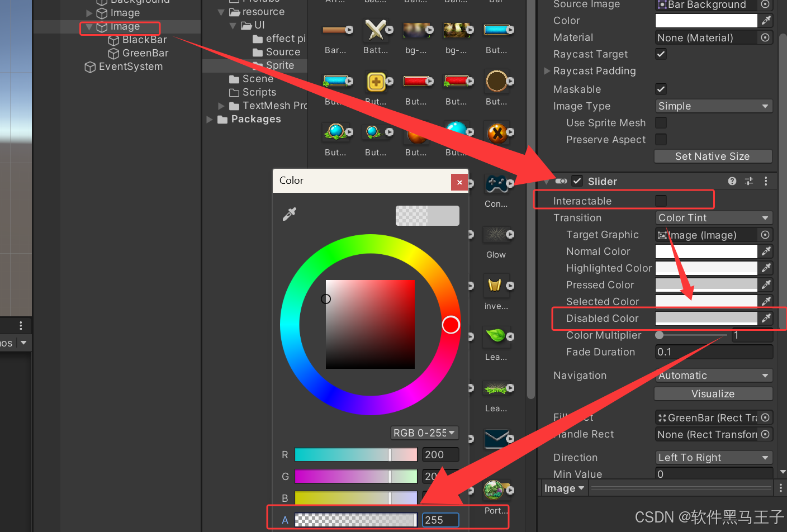Open Slider component preset settings icon

(749, 181)
